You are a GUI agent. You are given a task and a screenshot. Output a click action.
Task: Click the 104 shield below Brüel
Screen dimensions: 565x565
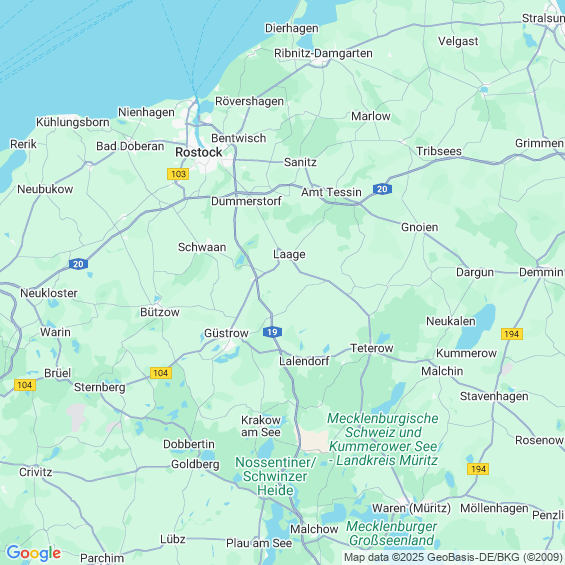(25, 385)
